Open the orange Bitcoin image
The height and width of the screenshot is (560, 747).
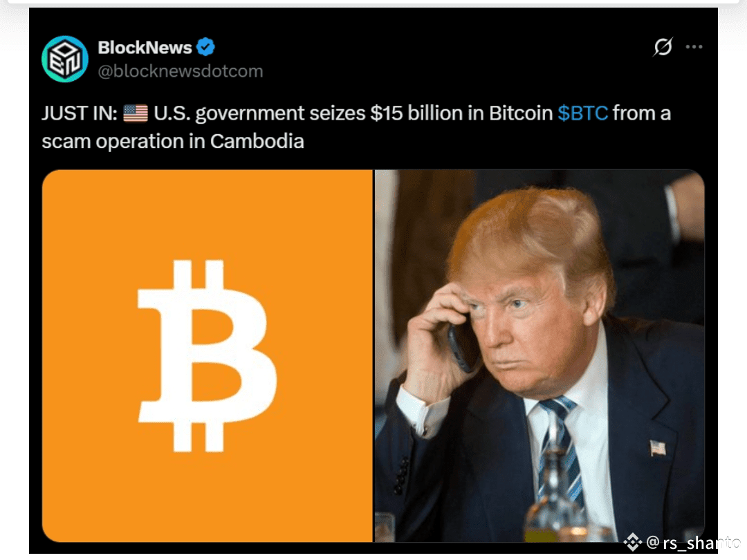(207, 356)
